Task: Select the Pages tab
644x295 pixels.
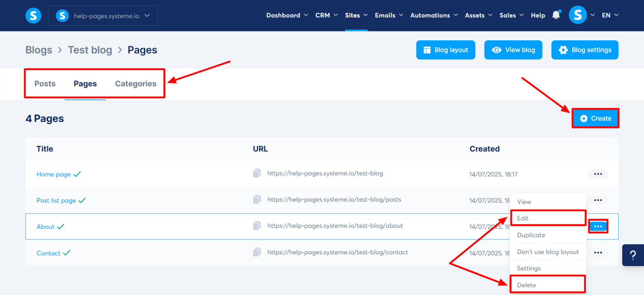Action: tap(85, 84)
